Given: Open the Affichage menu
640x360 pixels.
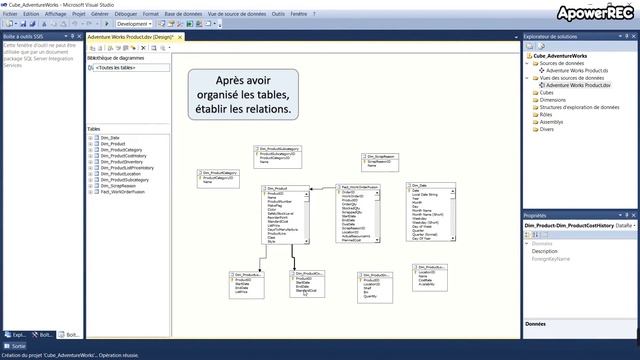Looking at the screenshot, I should 56,14.
